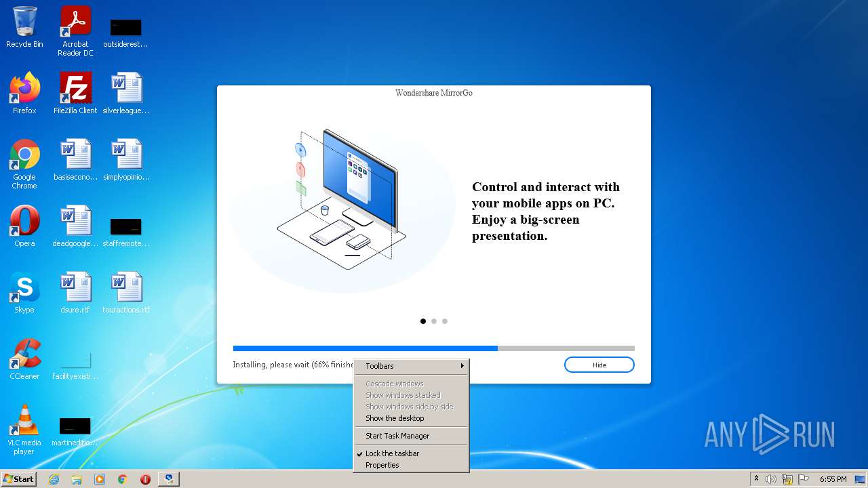
Task: Open Windows Explorer folder in taskbar
Action: (77, 479)
